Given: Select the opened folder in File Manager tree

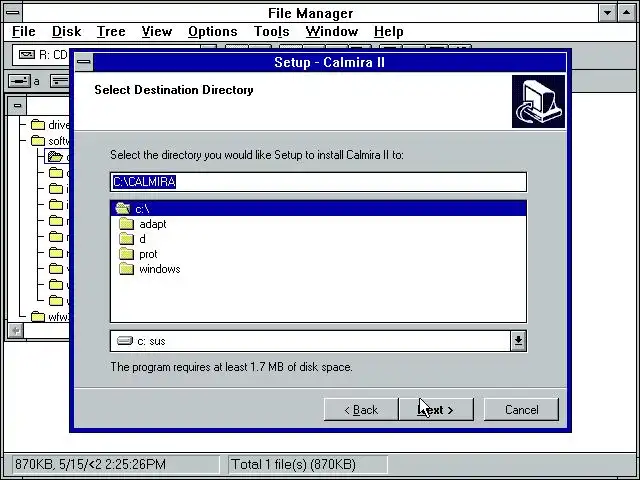Looking at the screenshot, I should click(x=56, y=156).
